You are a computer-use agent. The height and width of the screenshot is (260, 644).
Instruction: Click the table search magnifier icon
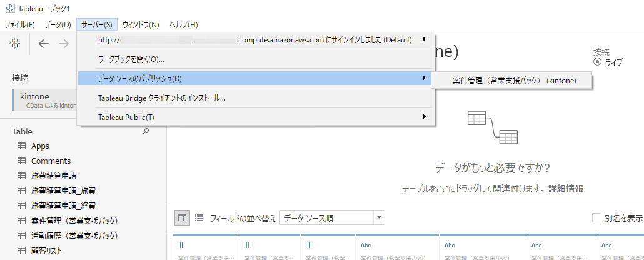pyautogui.click(x=146, y=131)
